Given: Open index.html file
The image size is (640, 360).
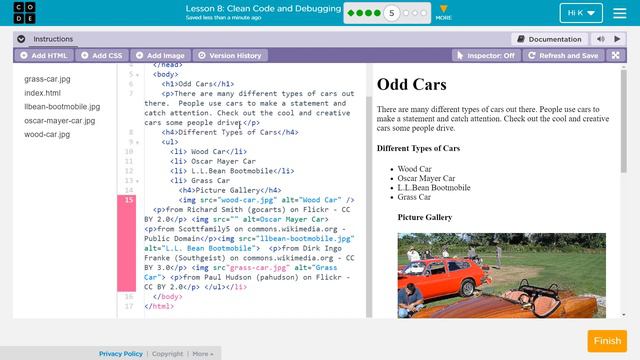Looking at the screenshot, I should pos(42,93).
